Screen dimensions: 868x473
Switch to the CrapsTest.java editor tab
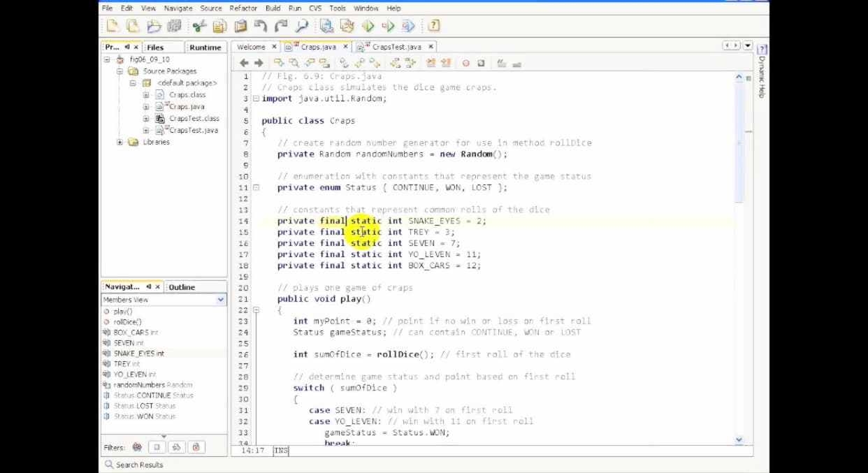pyautogui.click(x=396, y=47)
